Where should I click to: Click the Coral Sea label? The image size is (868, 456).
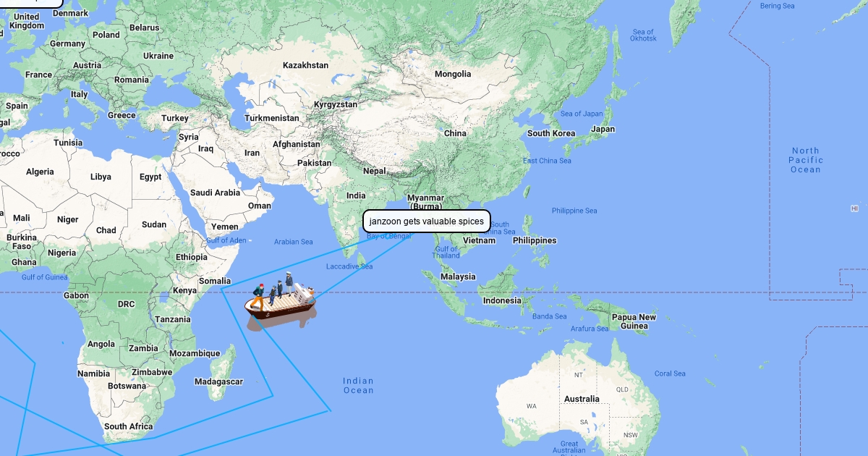click(670, 373)
